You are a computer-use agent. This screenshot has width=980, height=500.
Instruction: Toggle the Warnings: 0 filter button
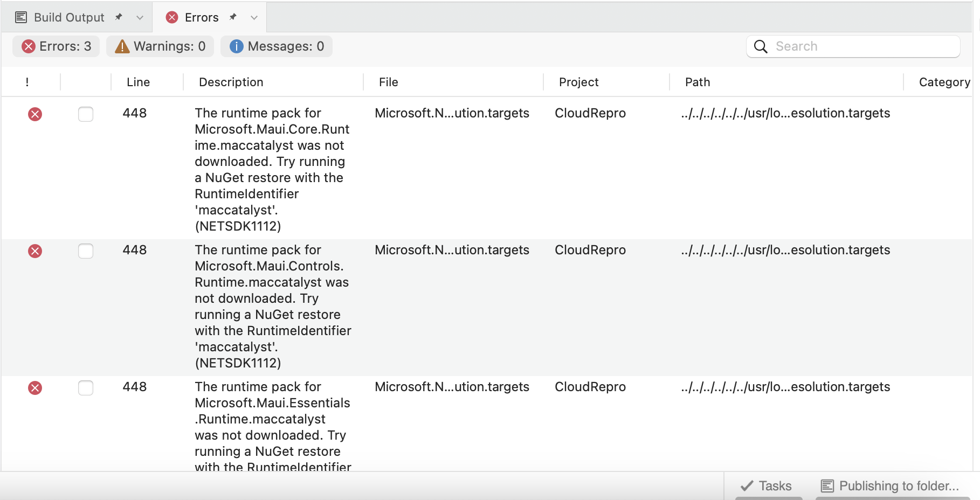coord(160,46)
